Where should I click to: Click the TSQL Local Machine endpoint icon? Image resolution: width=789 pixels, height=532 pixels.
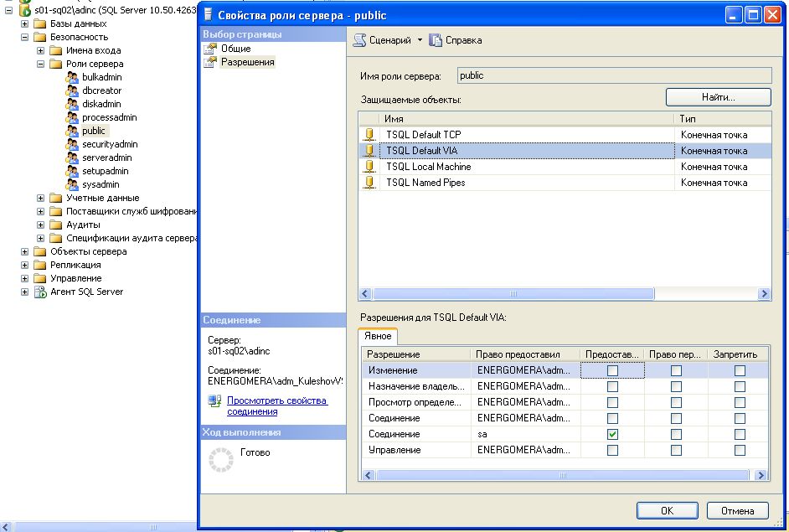tap(369, 167)
